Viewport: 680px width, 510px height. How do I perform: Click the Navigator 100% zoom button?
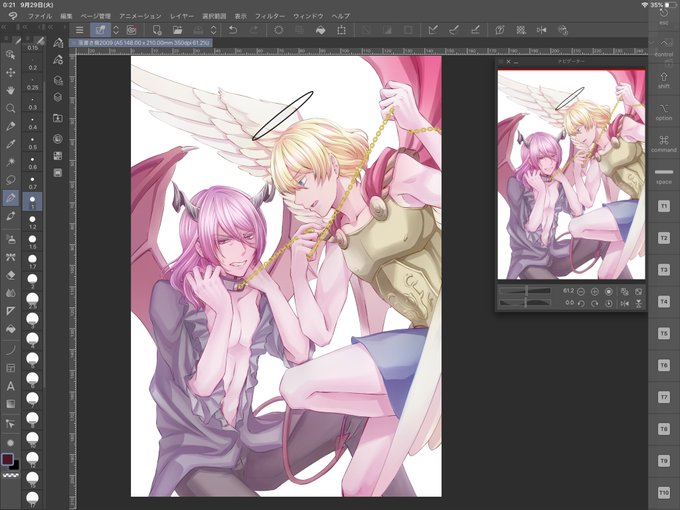pyautogui.click(x=608, y=291)
